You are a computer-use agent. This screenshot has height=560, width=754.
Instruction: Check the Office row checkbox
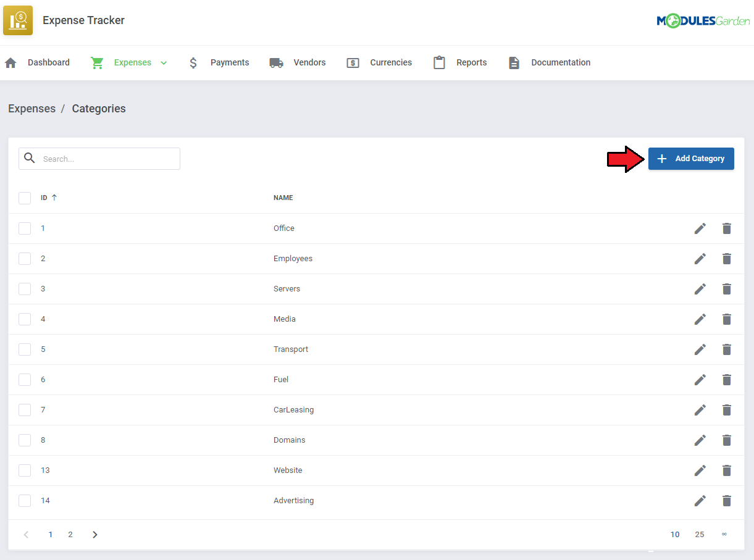click(25, 228)
